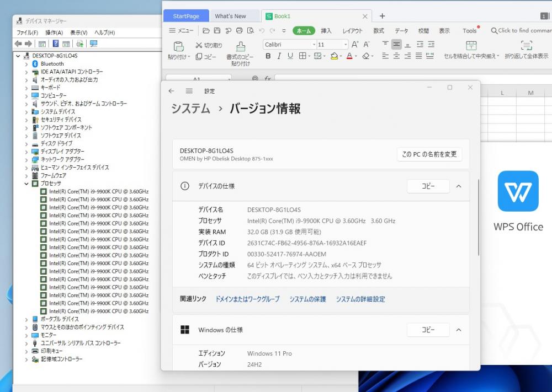The image size is (552, 392).
Task: Click the Font color A icon
Action: coord(349,56)
